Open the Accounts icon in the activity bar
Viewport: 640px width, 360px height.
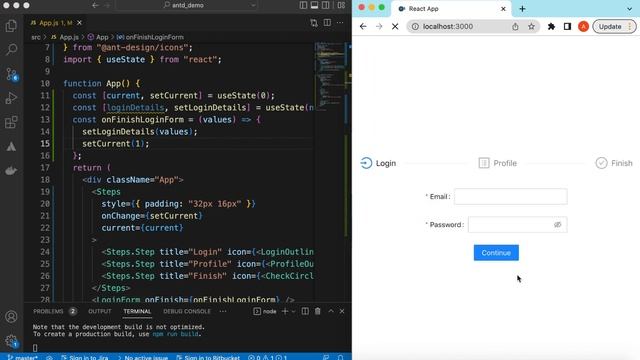coord(11,317)
